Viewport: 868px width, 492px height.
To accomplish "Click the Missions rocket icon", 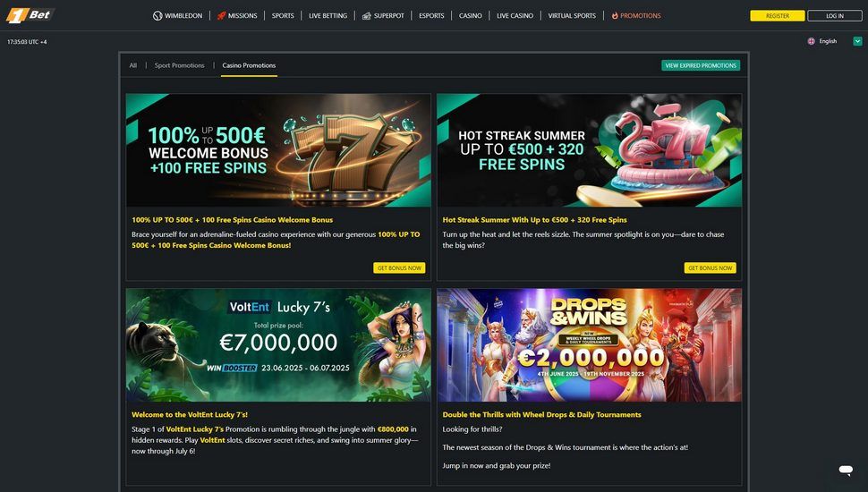I will click(x=221, y=15).
